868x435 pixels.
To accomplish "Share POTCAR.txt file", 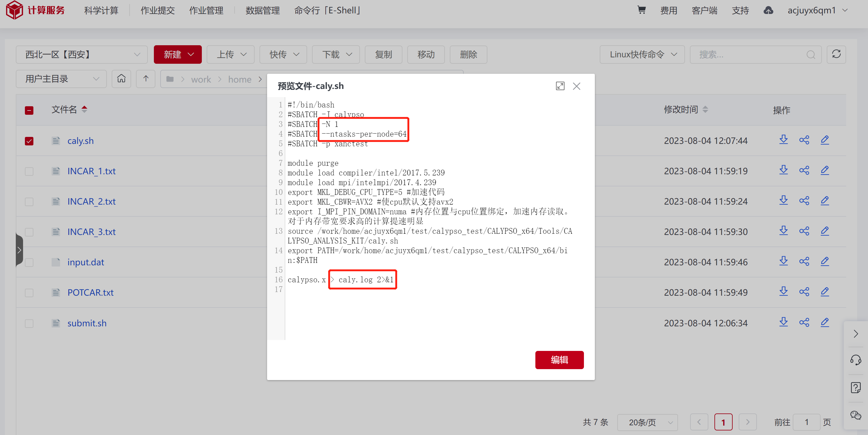I will (x=804, y=291).
